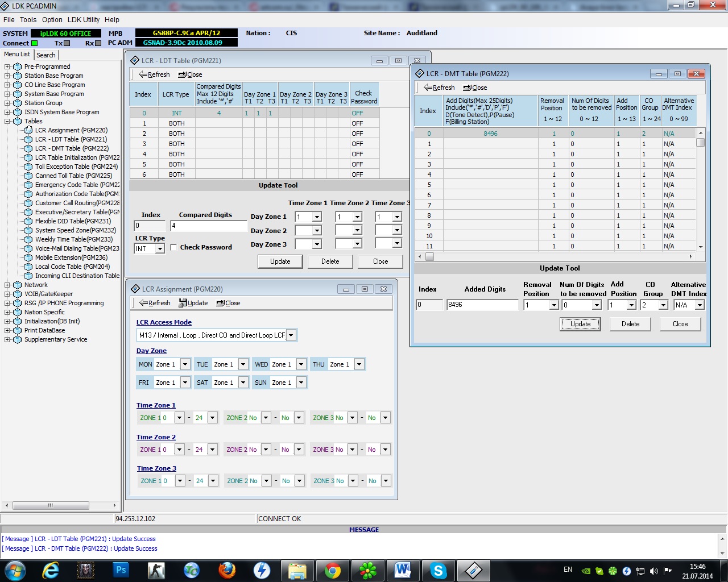
Task: Click Update icon in LCR Assignment toolbar
Action: tap(183, 303)
